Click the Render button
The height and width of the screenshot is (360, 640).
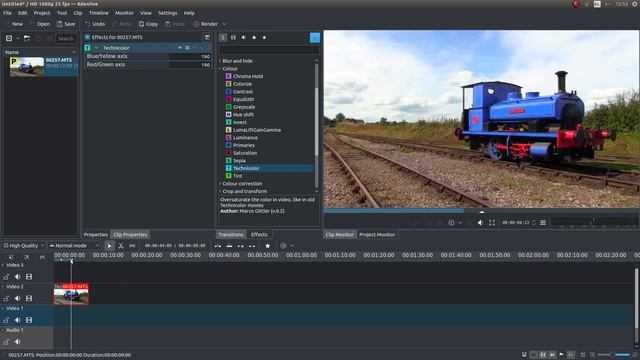(205, 24)
